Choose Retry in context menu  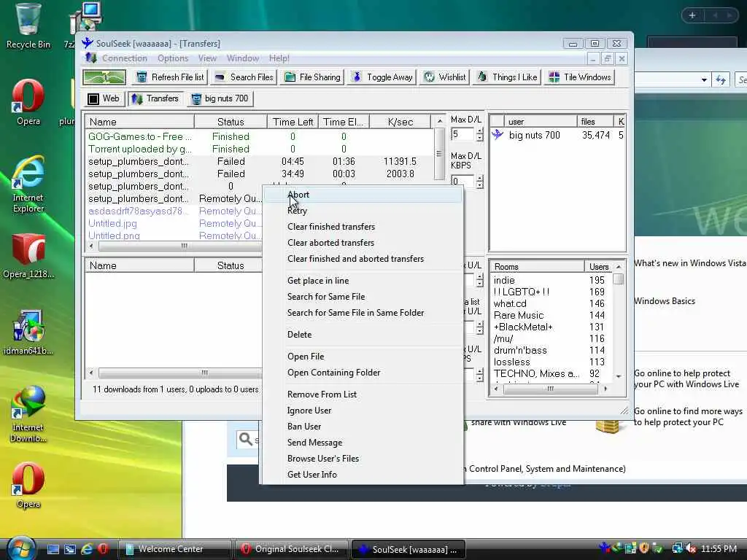[363, 211]
